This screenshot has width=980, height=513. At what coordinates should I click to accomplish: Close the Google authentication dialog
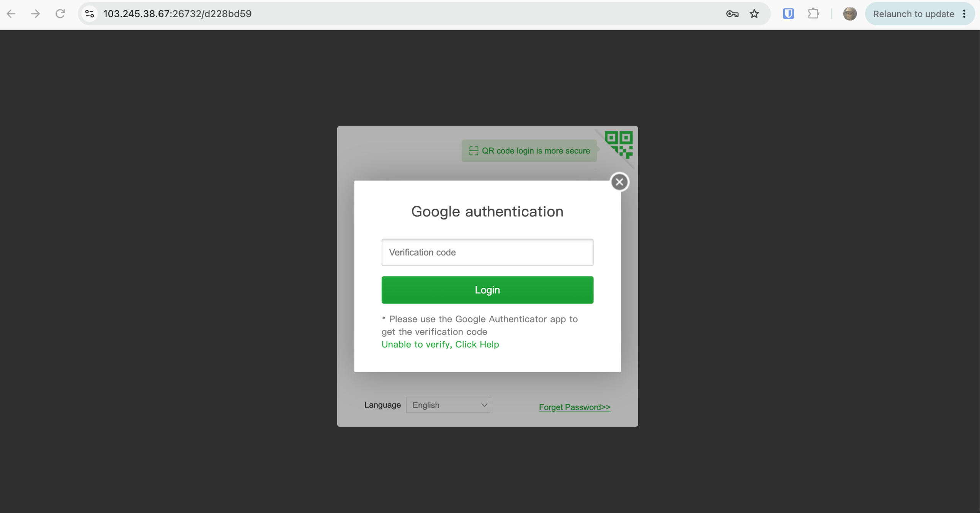(x=619, y=182)
